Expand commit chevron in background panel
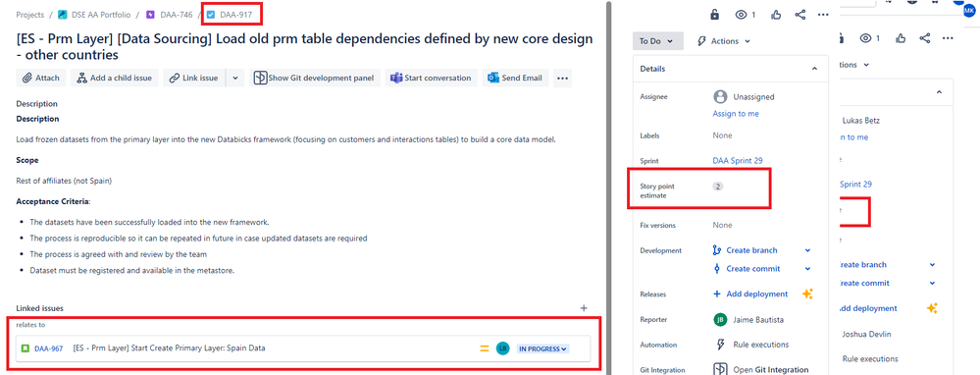The height and width of the screenshot is (375, 980). click(x=933, y=283)
